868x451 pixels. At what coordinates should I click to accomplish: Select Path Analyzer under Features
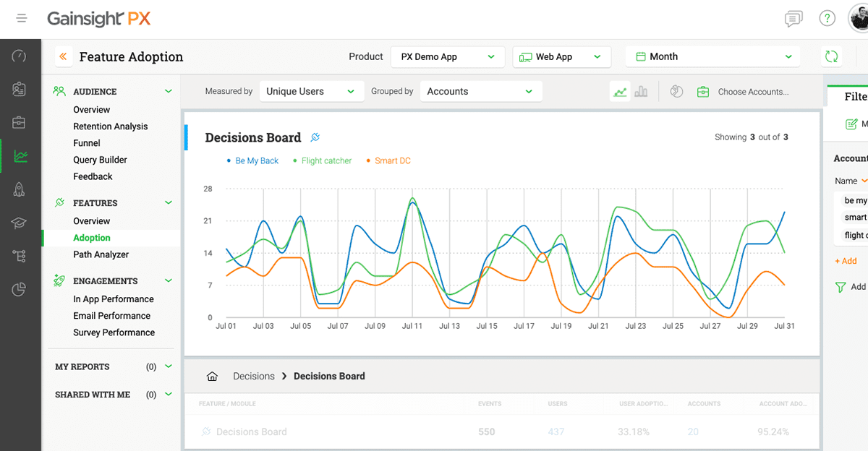point(101,254)
